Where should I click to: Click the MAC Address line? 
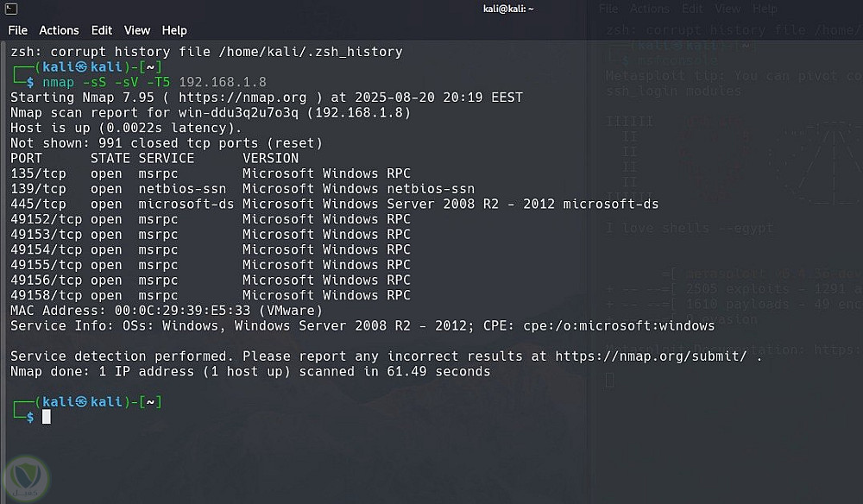pos(166,311)
